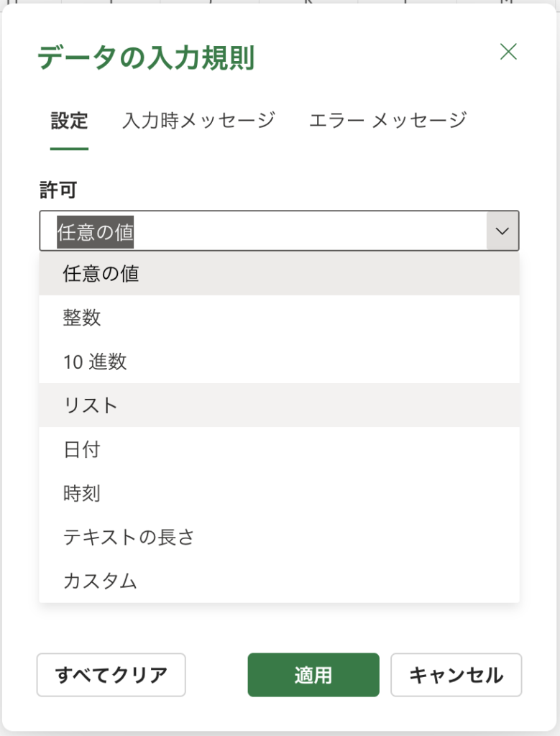Switch to the 設定 tab

[69, 120]
